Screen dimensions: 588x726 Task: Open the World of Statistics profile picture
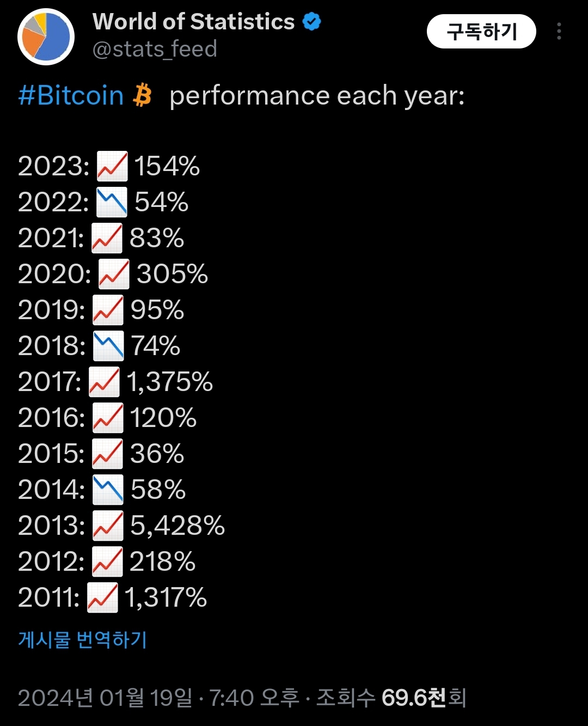coord(46,36)
